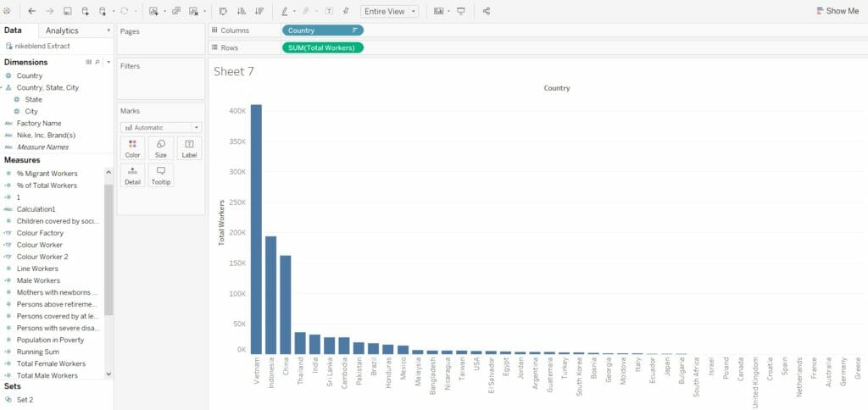Select the Country dimension field
868x410 pixels.
30,75
